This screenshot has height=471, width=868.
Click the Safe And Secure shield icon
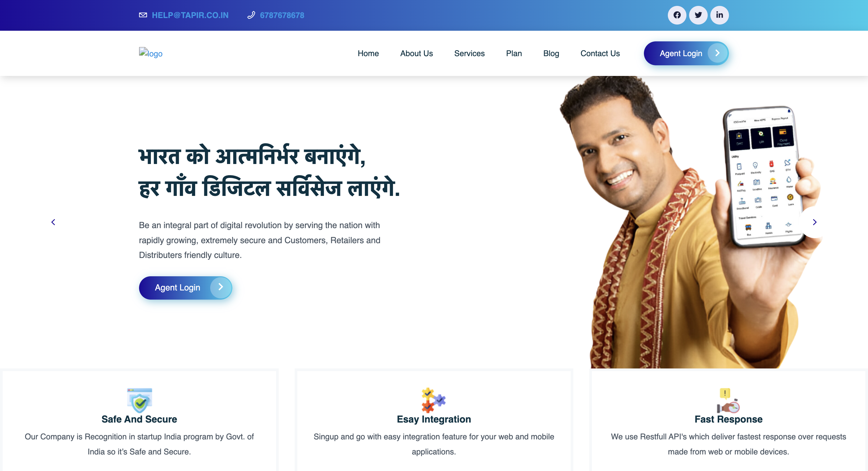tap(139, 400)
